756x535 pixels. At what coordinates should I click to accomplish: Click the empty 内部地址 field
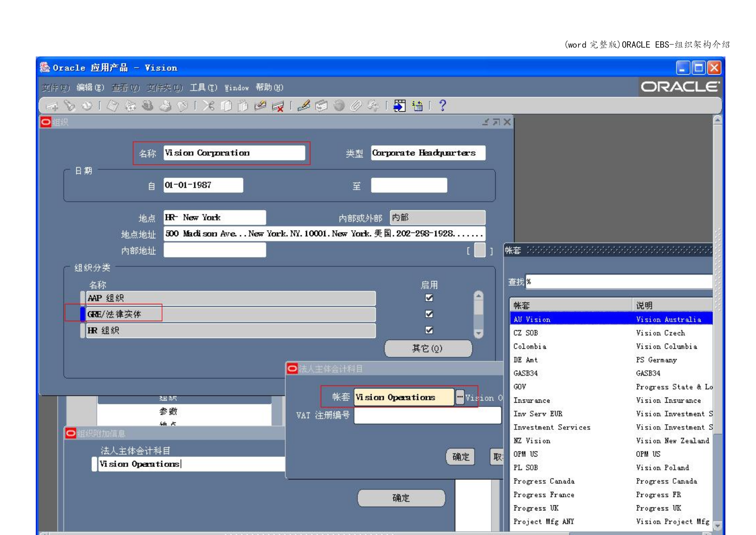pos(214,250)
